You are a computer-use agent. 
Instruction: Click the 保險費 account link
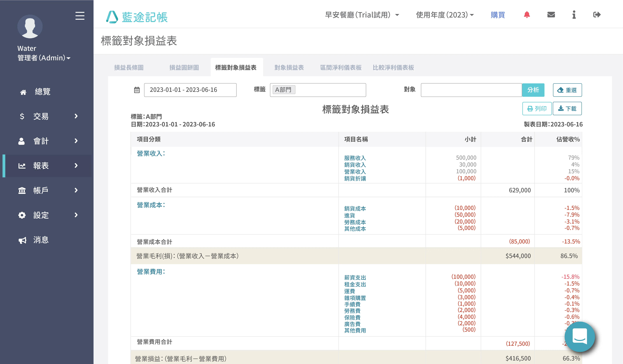[352, 317]
